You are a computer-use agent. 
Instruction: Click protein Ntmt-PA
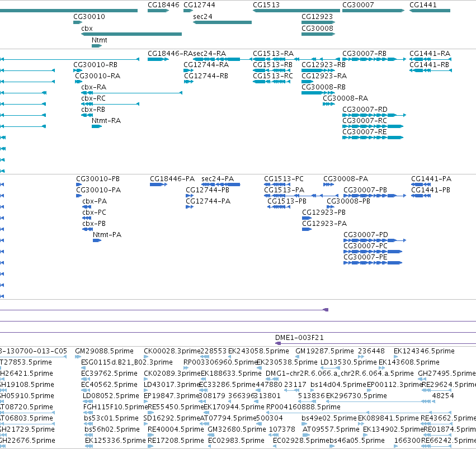click(x=107, y=235)
